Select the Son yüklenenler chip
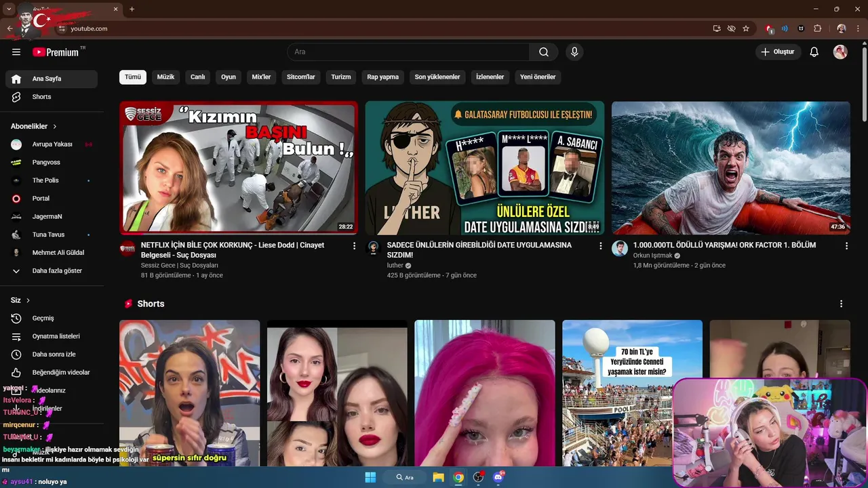This screenshot has width=868, height=488. pyautogui.click(x=437, y=77)
